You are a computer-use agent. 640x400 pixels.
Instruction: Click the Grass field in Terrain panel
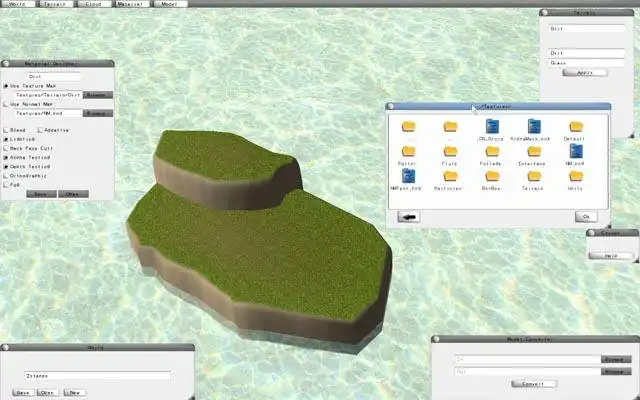point(587,63)
